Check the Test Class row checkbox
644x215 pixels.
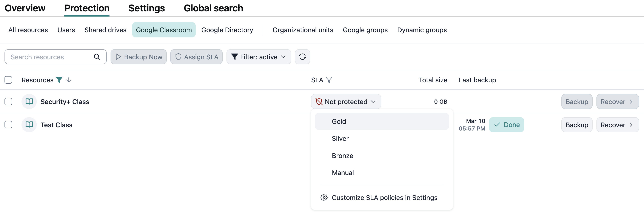[x=8, y=124]
